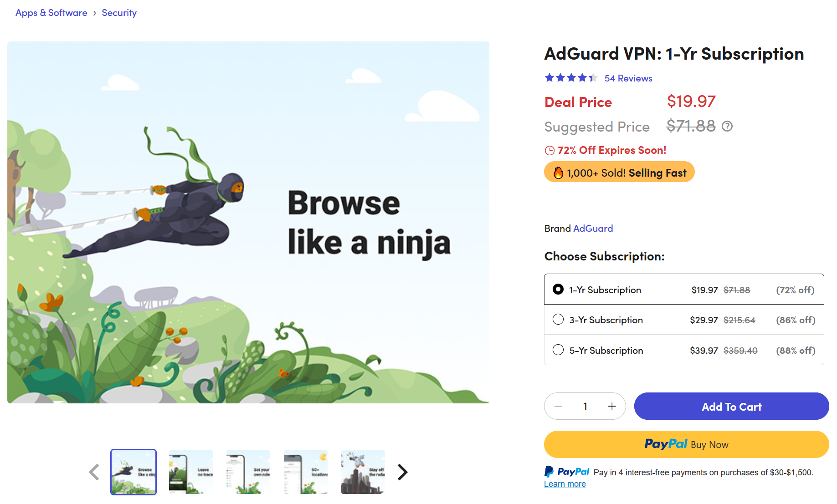Navigate to the Security breadcrumb
This screenshot has width=837, height=504.
119,12
